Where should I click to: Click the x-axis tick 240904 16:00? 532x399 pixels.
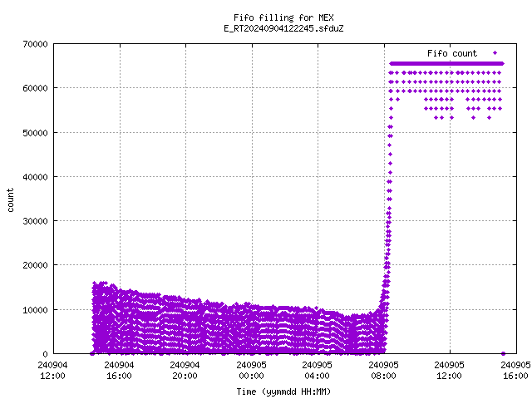(119, 371)
